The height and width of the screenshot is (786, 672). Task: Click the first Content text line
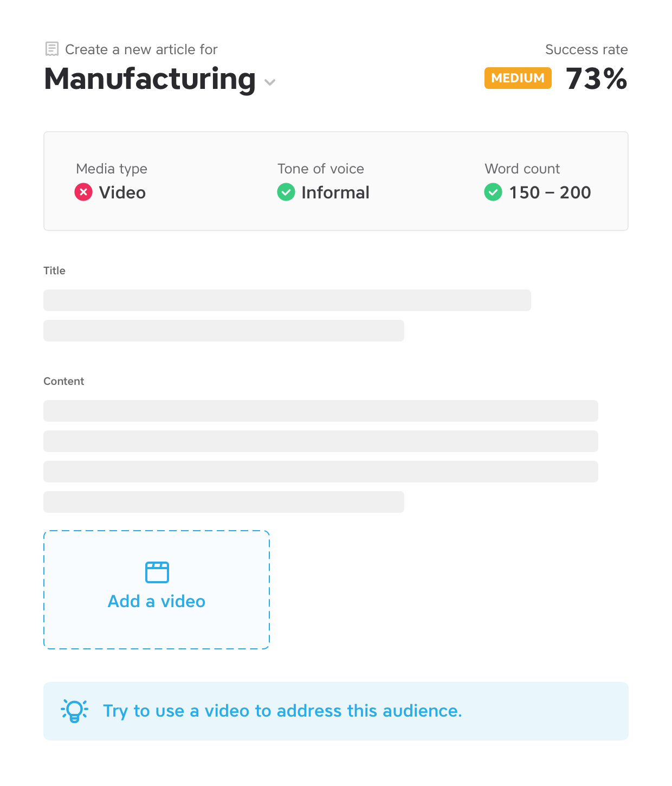tap(321, 411)
